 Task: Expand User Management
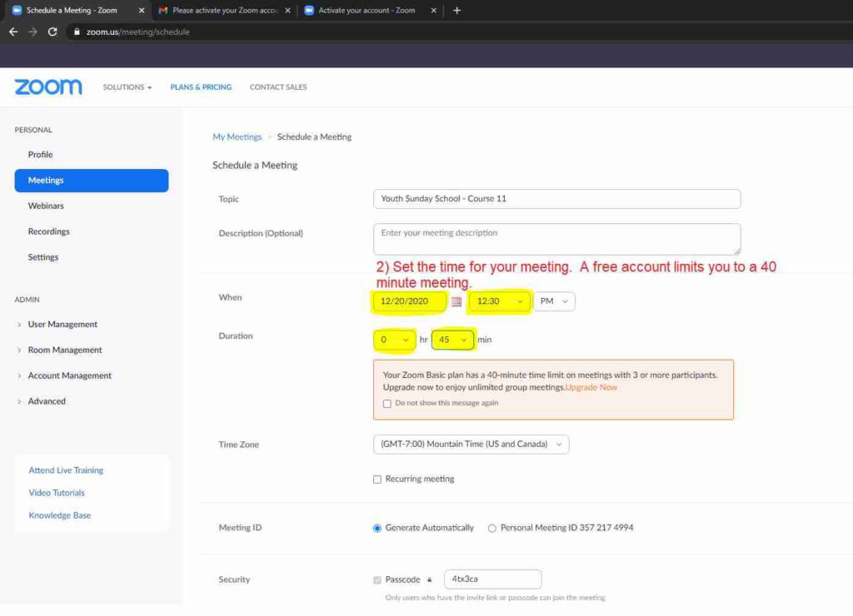pos(62,325)
